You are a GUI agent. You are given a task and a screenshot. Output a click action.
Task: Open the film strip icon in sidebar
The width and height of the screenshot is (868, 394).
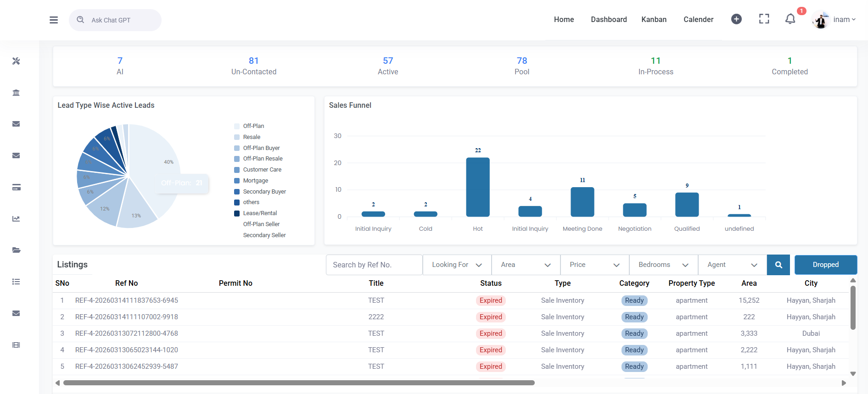tap(16, 345)
